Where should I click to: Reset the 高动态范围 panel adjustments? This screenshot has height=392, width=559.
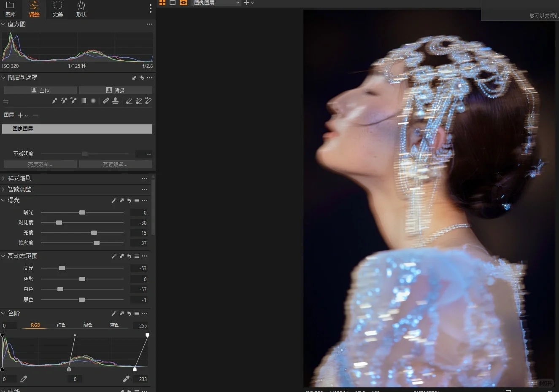click(129, 256)
